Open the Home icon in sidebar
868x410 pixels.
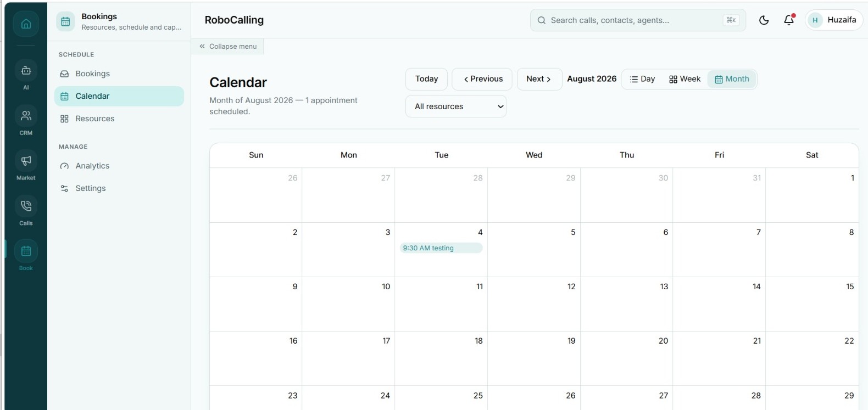point(26,24)
